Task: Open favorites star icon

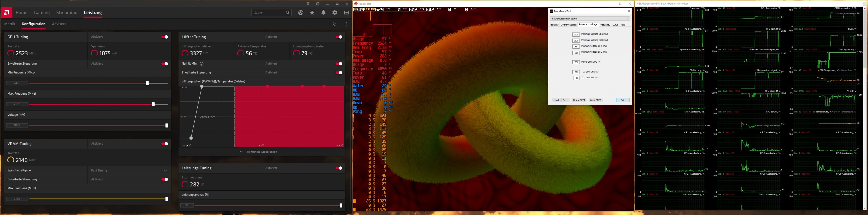Action: pos(312,12)
